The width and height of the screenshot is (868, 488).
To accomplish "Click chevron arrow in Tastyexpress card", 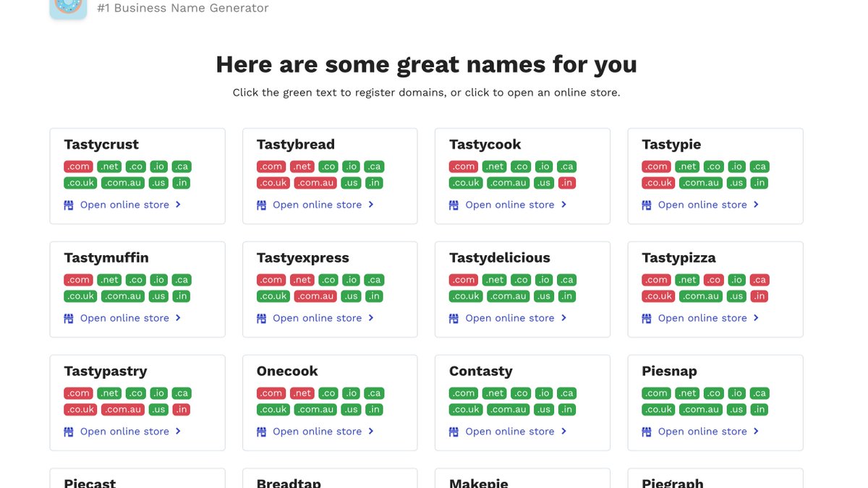I will coord(371,317).
